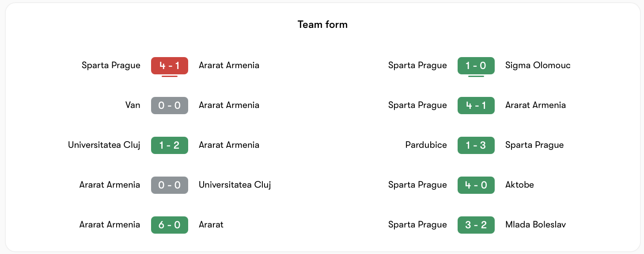This screenshot has height=254, width=644.
Task: Open the Ararat Armenia 0 - 0 Universitatea Cluj score
Action: pyautogui.click(x=170, y=185)
